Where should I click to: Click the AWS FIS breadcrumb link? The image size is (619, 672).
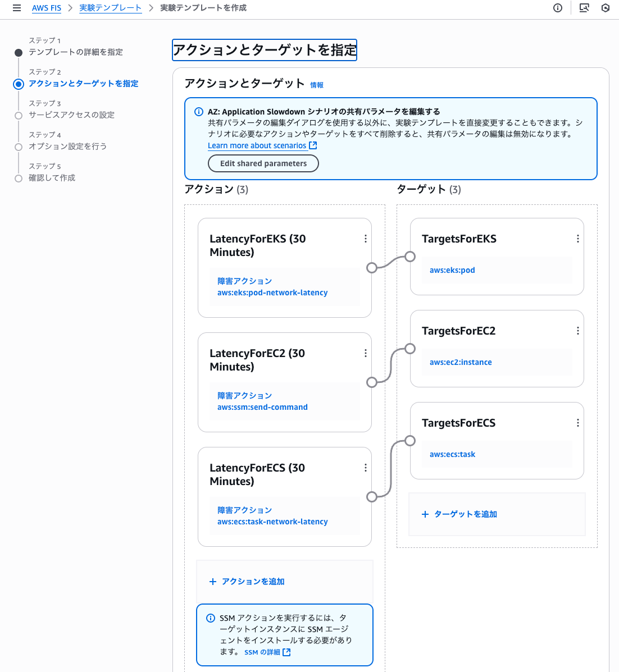tap(46, 8)
